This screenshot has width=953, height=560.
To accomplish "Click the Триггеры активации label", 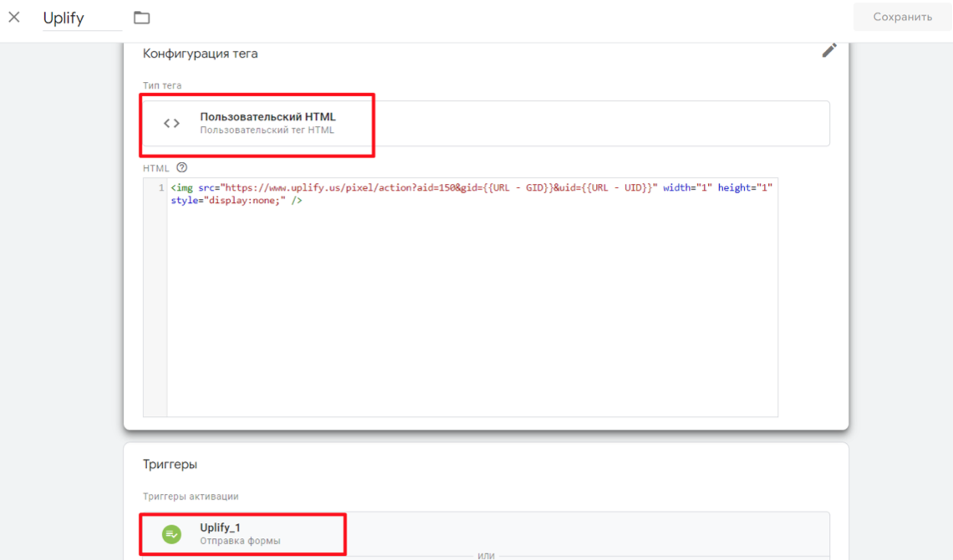I will click(x=191, y=496).
